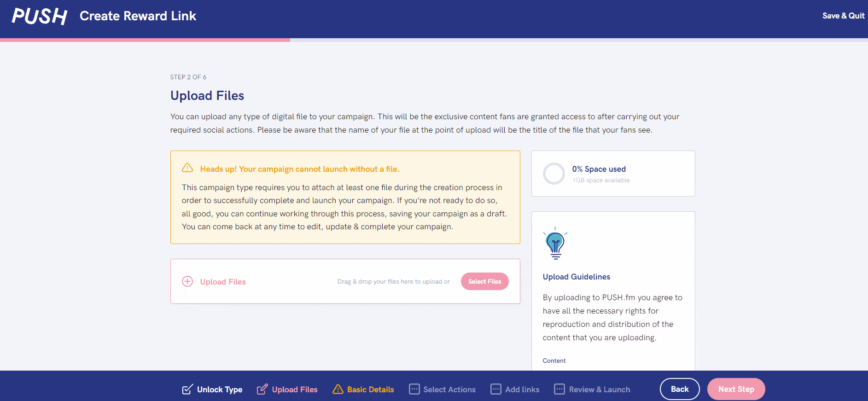
Task: Click the PUSH logo
Action: (x=40, y=16)
